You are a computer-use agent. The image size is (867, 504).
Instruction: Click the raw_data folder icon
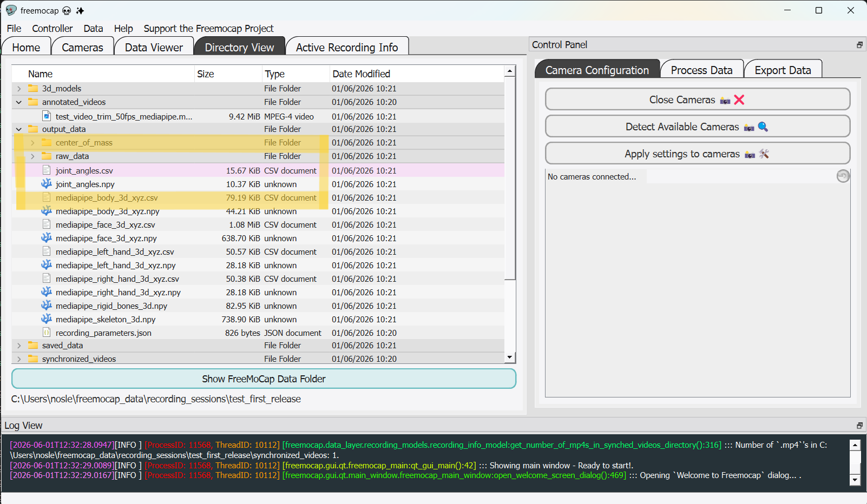click(x=47, y=156)
